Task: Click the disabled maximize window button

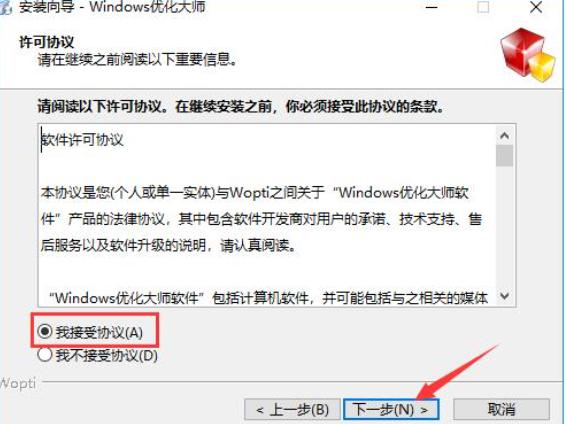Action: pyautogui.click(x=483, y=7)
